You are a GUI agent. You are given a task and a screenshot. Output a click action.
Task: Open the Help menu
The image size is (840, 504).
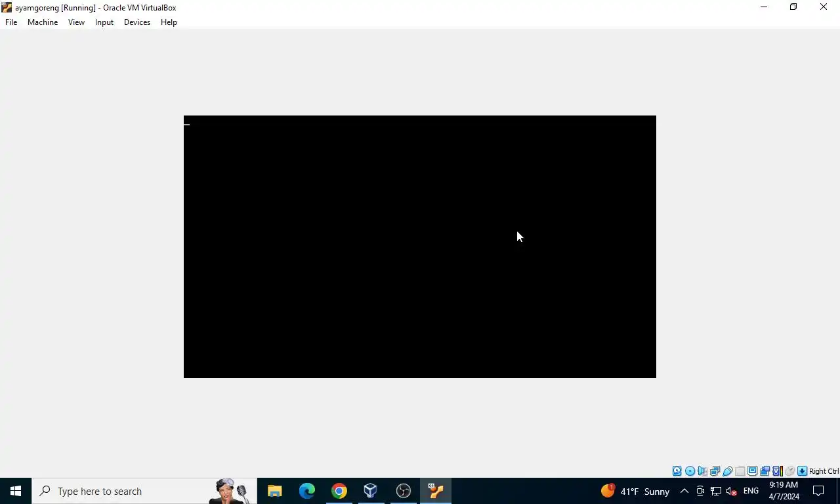[169, 22]
